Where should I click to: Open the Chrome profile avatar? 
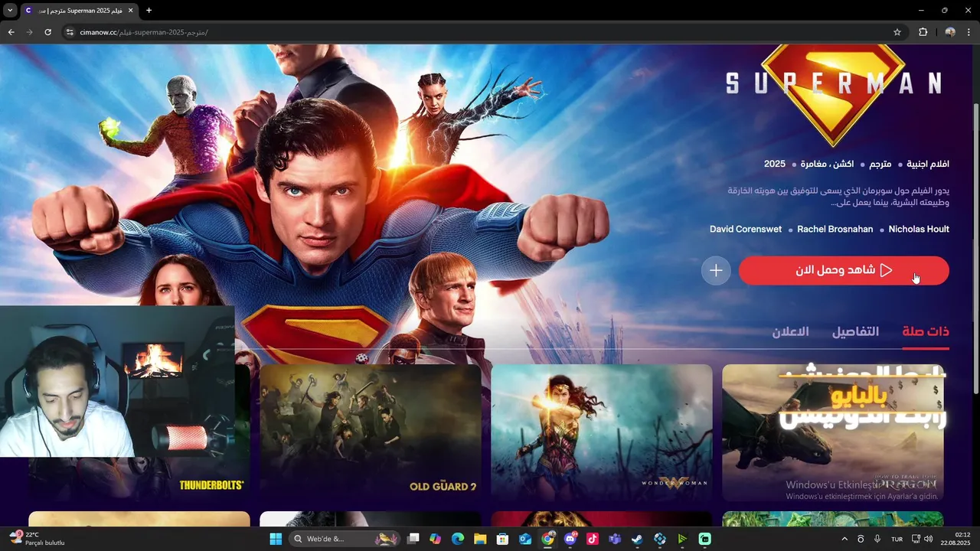point(950,32)
